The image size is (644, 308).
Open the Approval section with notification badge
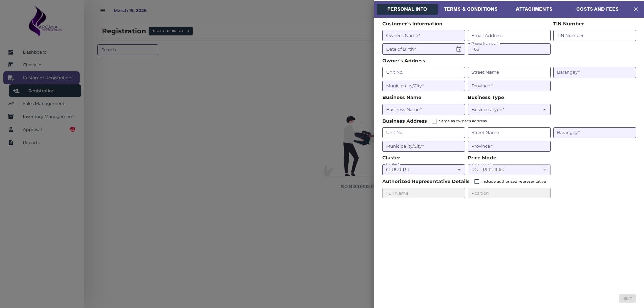(x=32, y=129)
